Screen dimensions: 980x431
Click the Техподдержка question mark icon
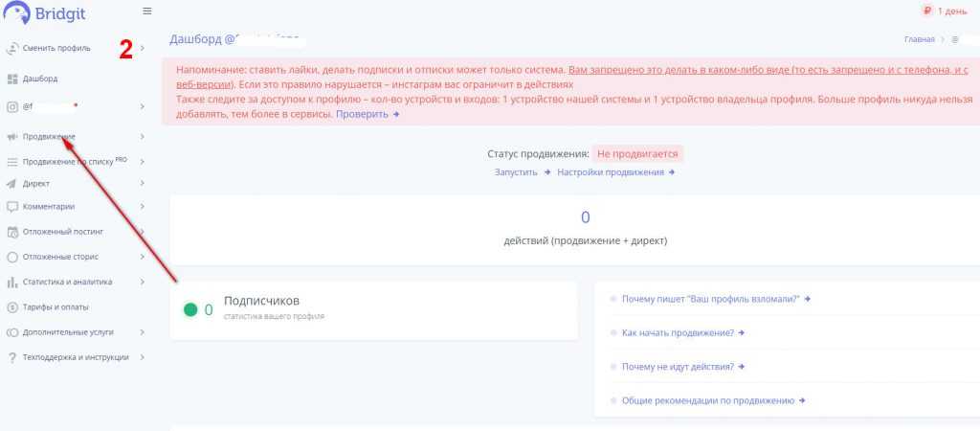click(12, 357)
